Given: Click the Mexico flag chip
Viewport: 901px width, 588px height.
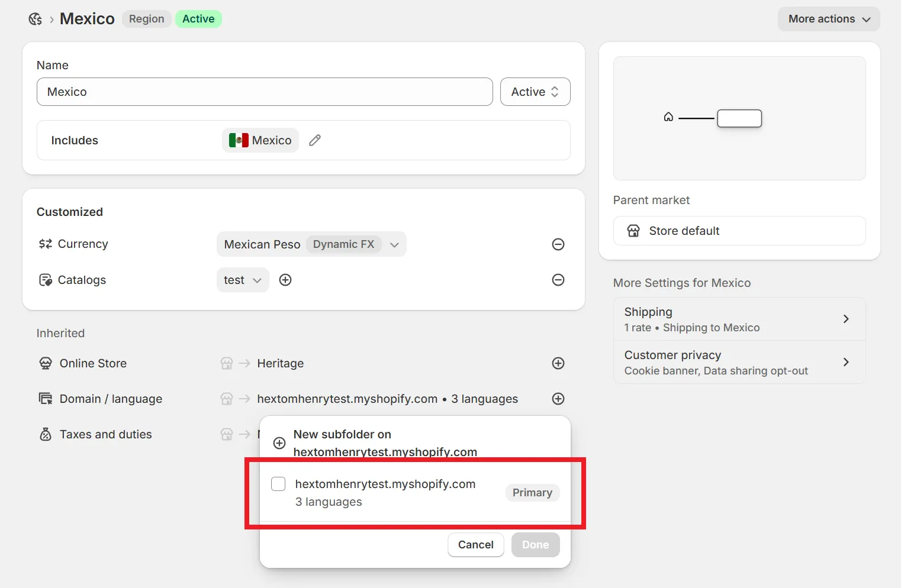Looking at the screenshot, I should pos(260,140).
